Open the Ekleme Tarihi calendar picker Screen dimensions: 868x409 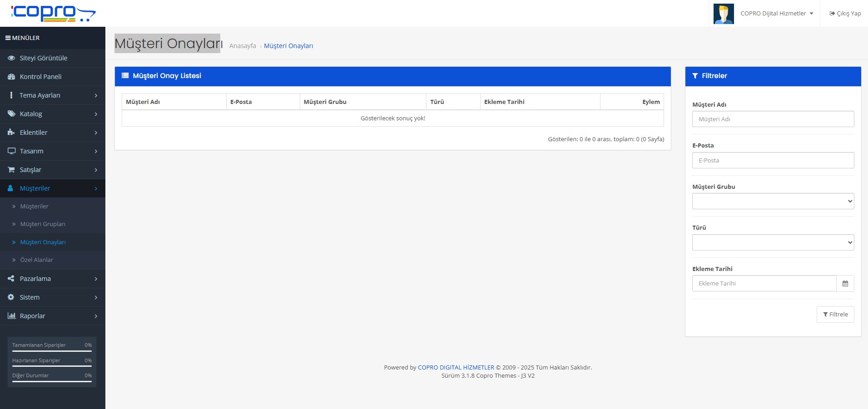click(845, 283)
